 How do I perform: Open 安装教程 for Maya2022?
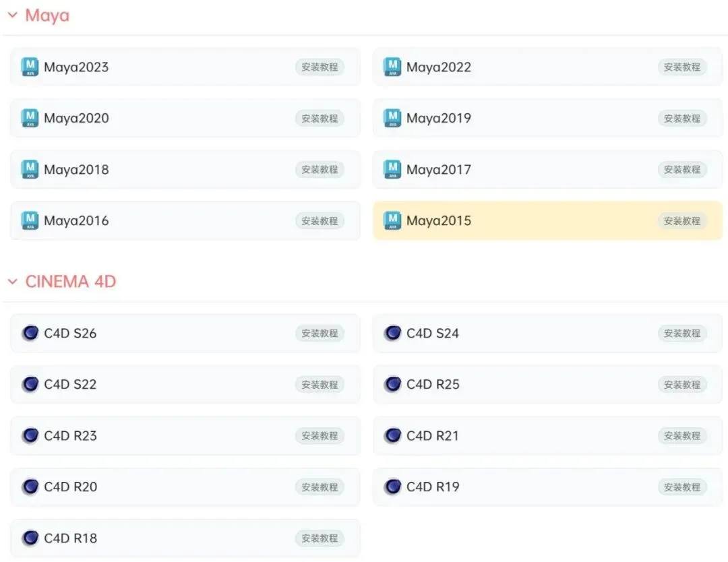pos(682,67)
